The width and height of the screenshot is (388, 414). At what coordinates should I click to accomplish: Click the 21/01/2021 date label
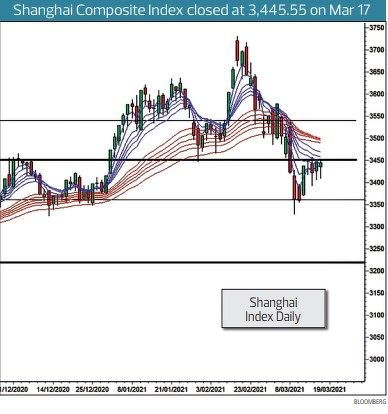coord(171,389)
